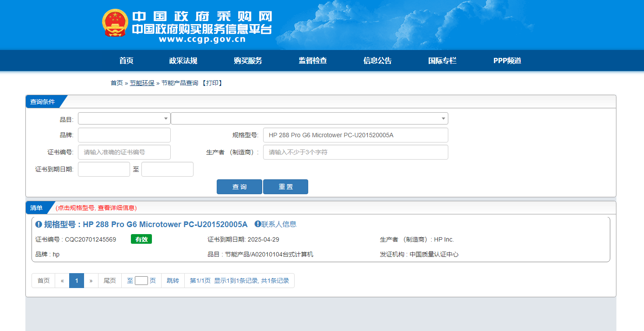
Task: Click the green 有效 status badge
Action: tap(141, 239)
